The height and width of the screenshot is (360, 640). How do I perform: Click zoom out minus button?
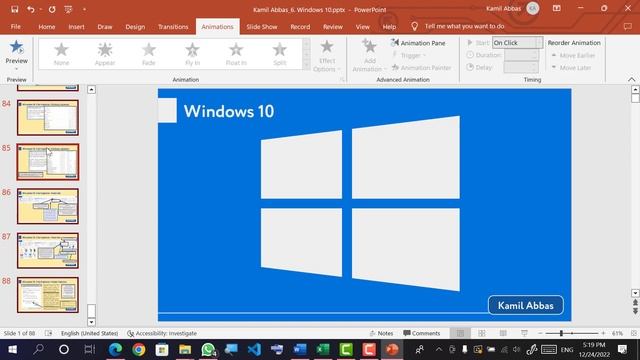pyautogui.click(x=540, y=333)
